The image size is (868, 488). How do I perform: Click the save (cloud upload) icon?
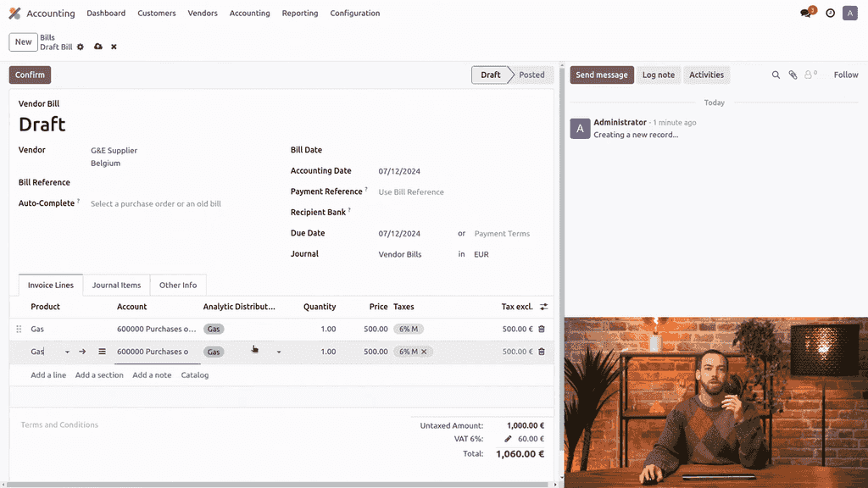[98, 47]
